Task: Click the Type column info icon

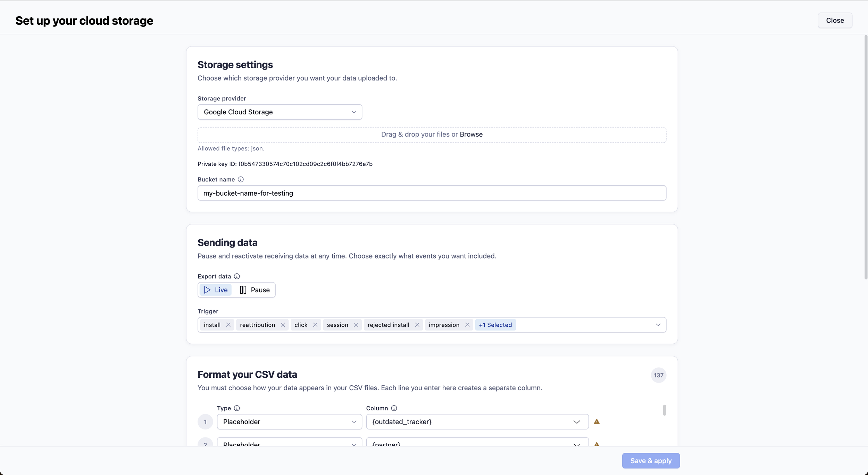Action: [237, 408]
